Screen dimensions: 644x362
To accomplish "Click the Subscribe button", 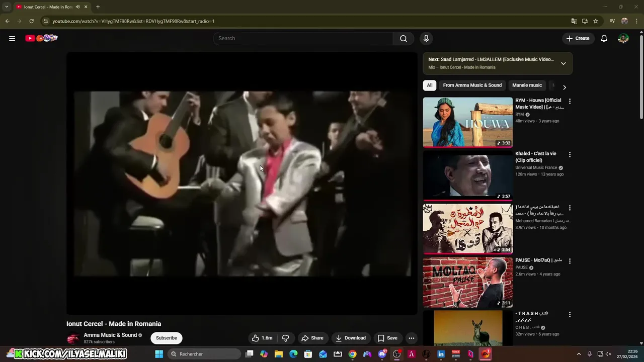I will (167, 338).
